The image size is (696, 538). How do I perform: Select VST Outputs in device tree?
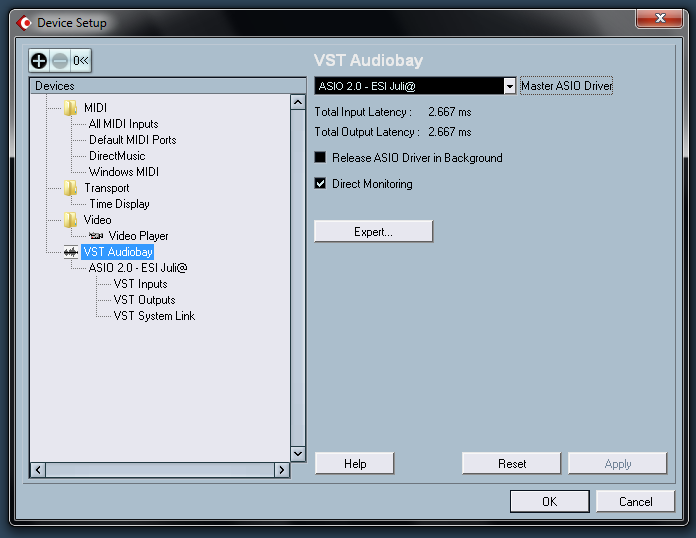click(144, 300)
